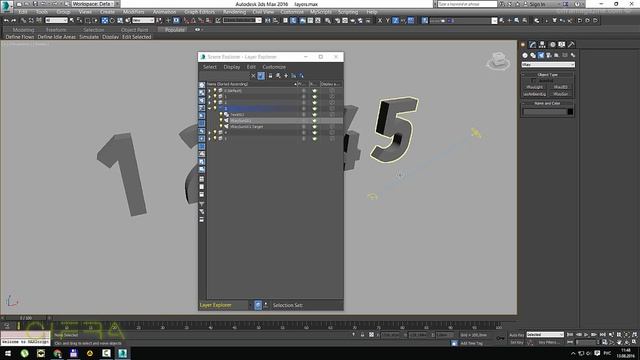
Task: Switch to the Freeform ribbon tab
Action: pyautogui.click(x=56, y=30)
